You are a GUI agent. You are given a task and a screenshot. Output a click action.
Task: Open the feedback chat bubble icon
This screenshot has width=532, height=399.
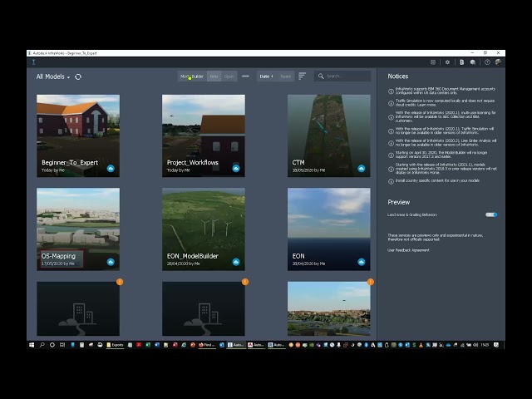click(473, 62)
